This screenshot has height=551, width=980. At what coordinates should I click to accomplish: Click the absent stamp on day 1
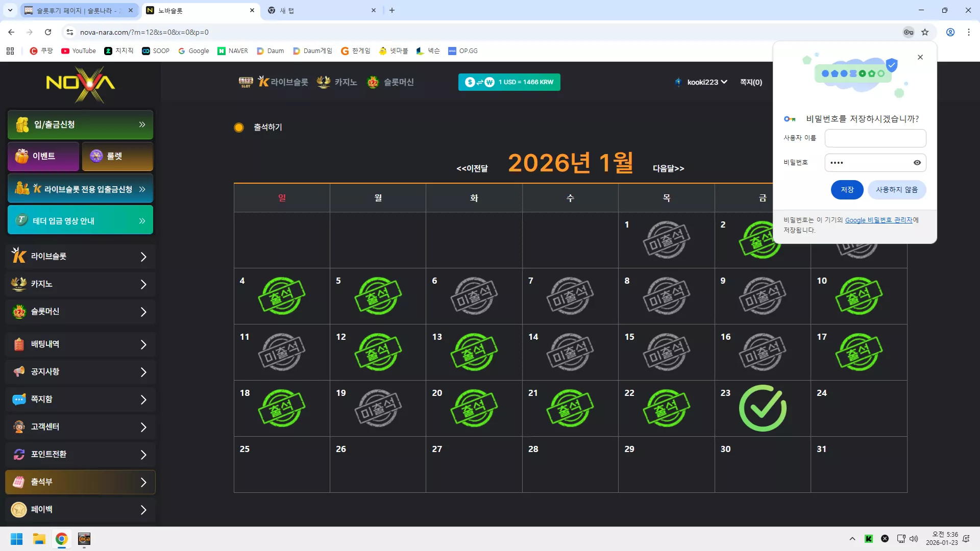click(667, 240)
